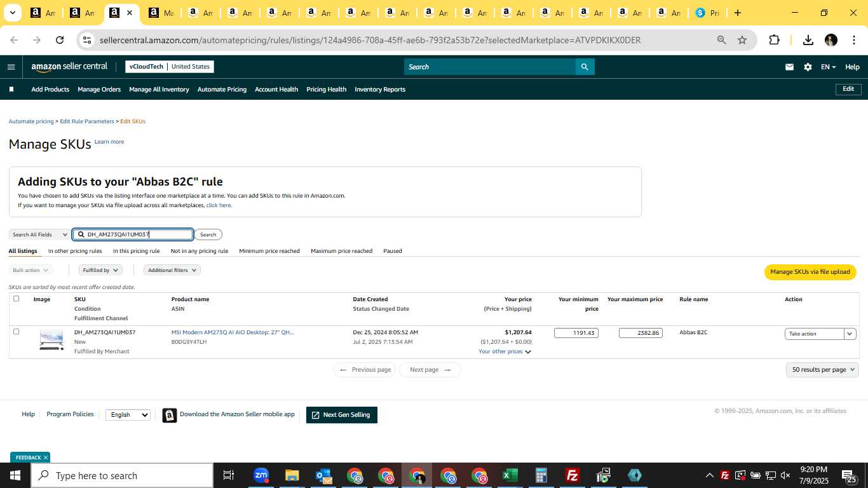Image resolution: width=868 pixels, height=488 pixels.
Task: Close the active browser tab
Action: [x=130, y=13]
